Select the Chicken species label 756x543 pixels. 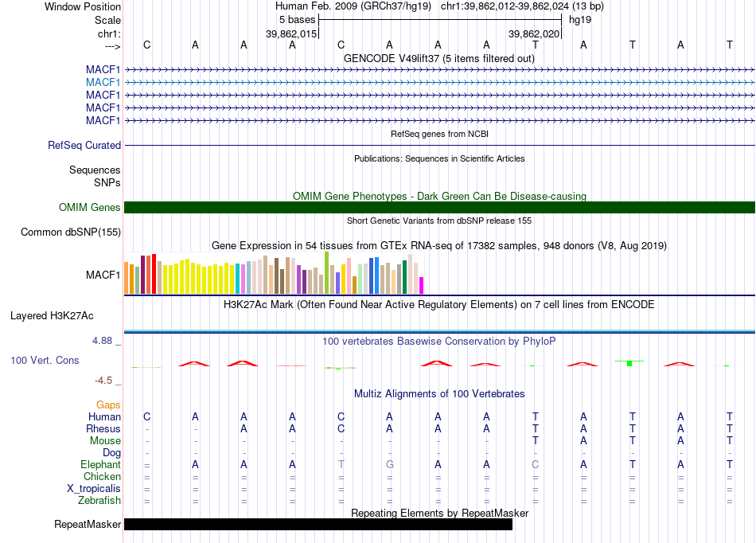[102, 476]
